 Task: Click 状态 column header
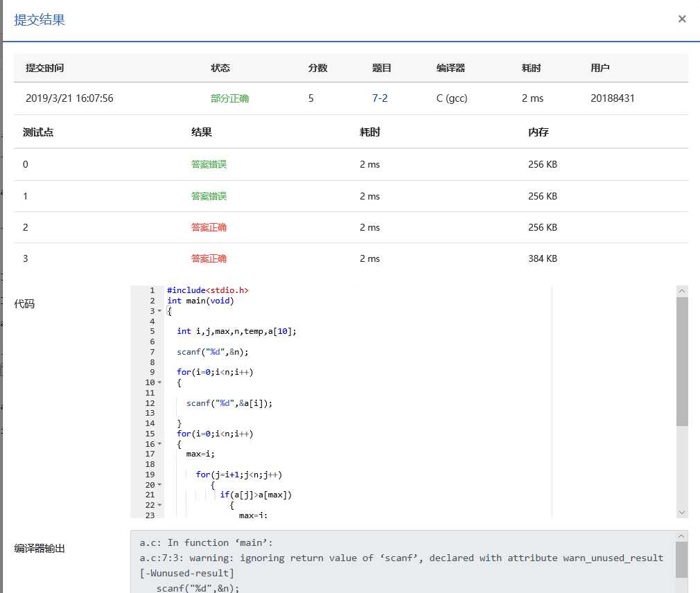(220, 68)
